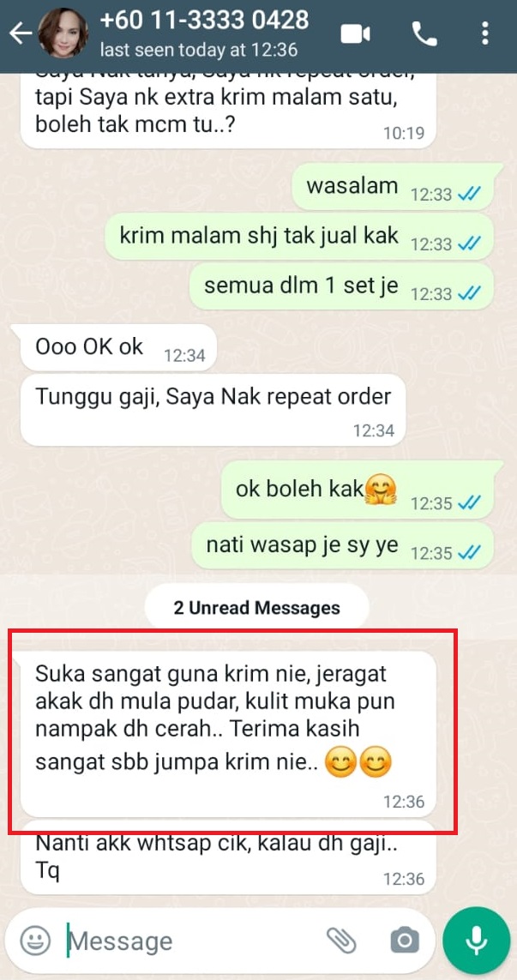
Task: Tap the attachment paperclip icon
Action: (341, 940)
